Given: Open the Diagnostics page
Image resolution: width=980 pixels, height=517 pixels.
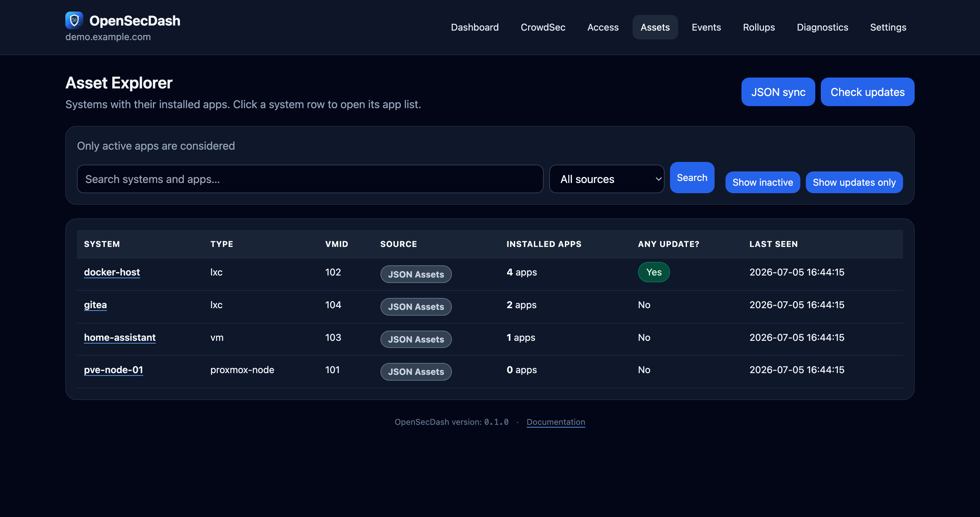Looking at the screenshot, I should (822, 27).
